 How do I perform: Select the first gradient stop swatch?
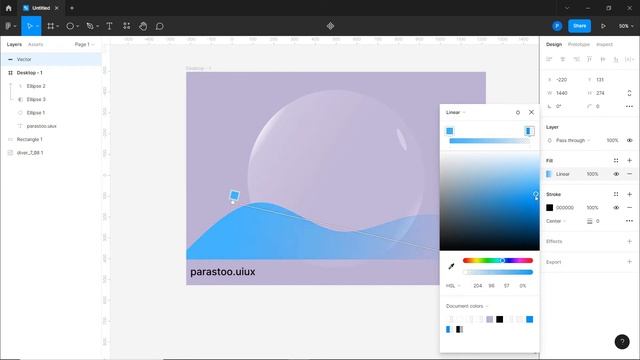[450, 131]
